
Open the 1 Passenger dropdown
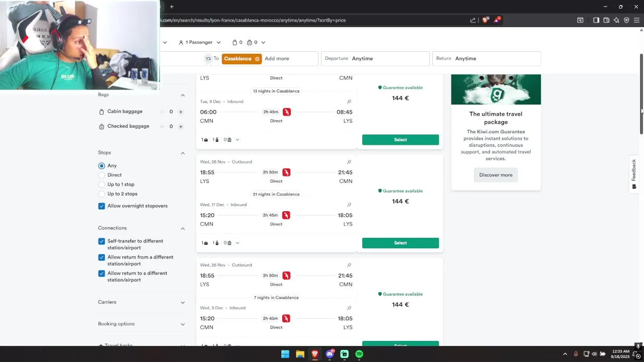(x=200, y=42)
